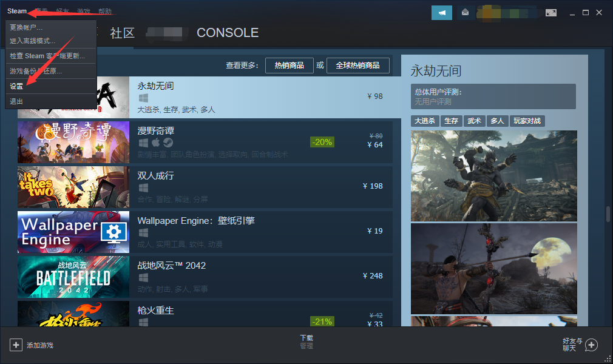The width and height of the screenshot is (613, 364).
Task: Click the Windows icon under 永劫无间
Action: pyautogui.click(x=143, y=98)
